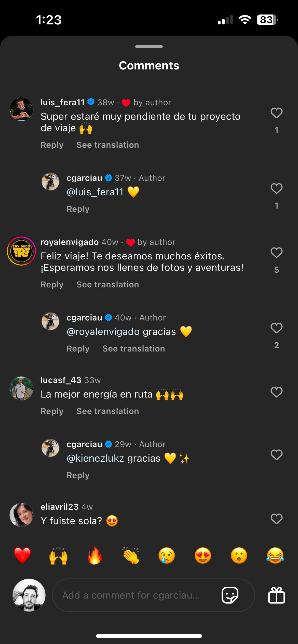Open the @kienezlukz mention link
Viewport: 298px width, 644px height.
coord(95,458)
